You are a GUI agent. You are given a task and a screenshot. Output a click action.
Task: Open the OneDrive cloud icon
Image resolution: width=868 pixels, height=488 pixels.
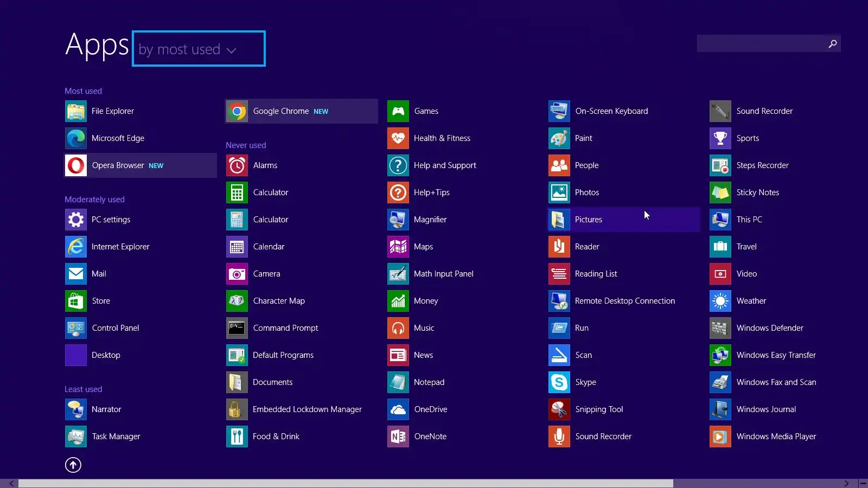pyautogui.click(x=398, y=409)
